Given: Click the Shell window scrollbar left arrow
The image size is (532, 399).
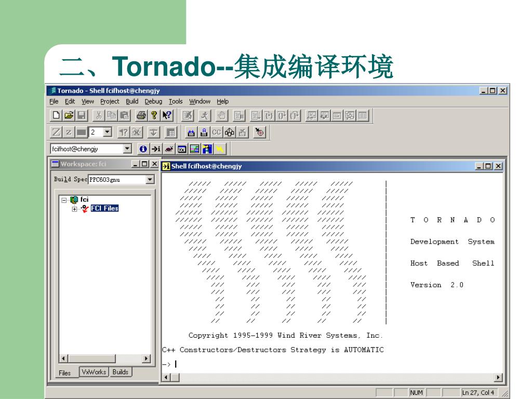Looking at the screenshot, I should (166, 377).
